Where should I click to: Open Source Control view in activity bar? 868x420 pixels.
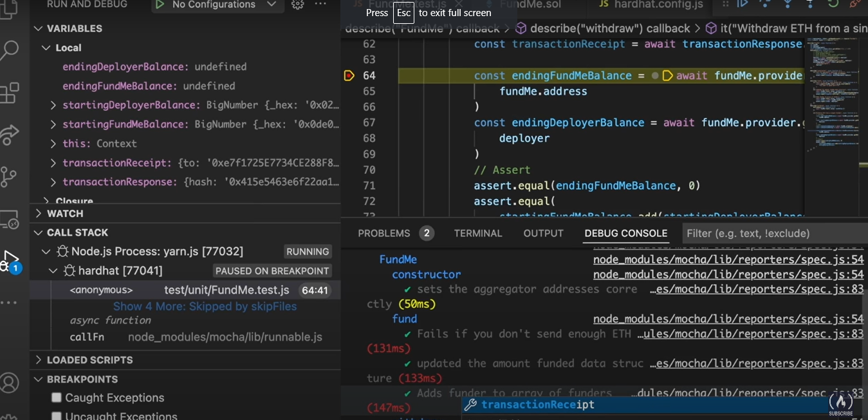coord(9,176)
